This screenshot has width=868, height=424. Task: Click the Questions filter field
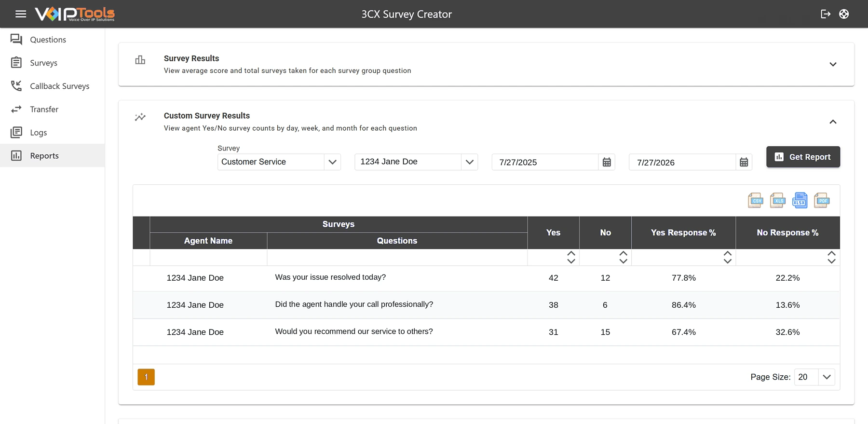point(397,257)
